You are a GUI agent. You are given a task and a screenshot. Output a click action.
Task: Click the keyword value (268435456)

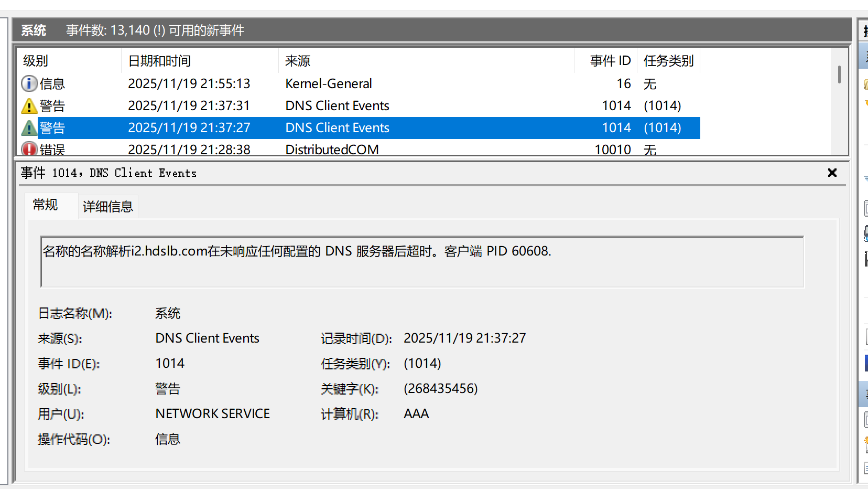coord(441,389)
